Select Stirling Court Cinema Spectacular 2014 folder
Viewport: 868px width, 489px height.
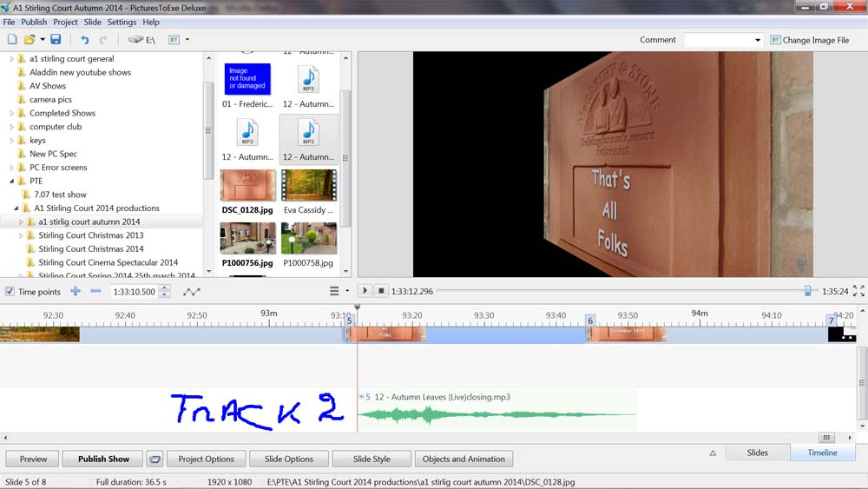coord(108,262)
